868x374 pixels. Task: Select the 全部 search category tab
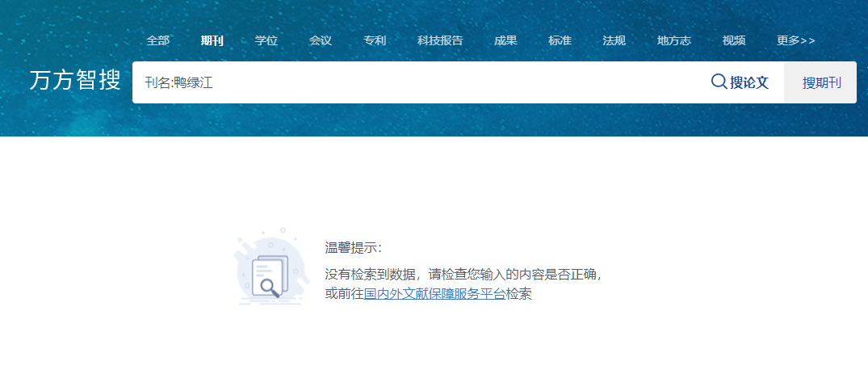(157, 40)
